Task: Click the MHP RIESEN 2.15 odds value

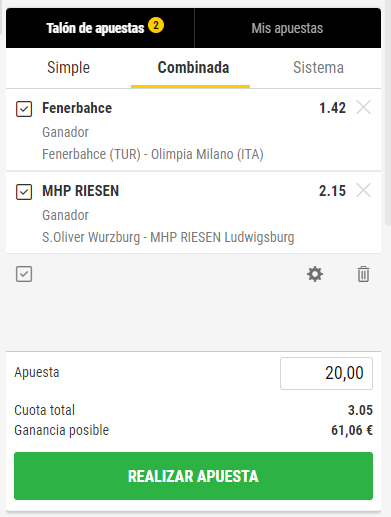Action: [x=333, y=191]
